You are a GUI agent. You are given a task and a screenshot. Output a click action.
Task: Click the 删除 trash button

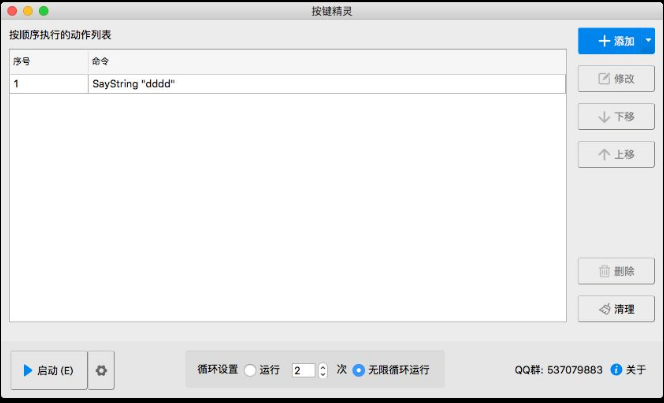point(616,270)
